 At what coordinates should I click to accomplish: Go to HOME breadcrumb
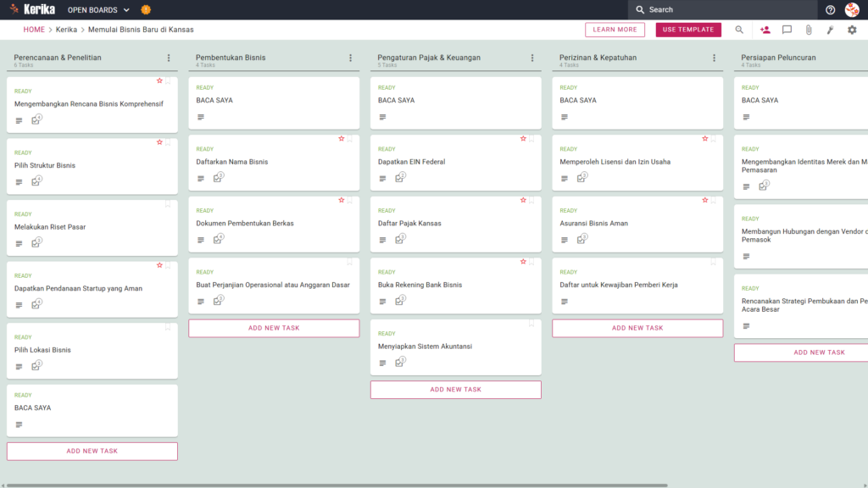[34, 30]
